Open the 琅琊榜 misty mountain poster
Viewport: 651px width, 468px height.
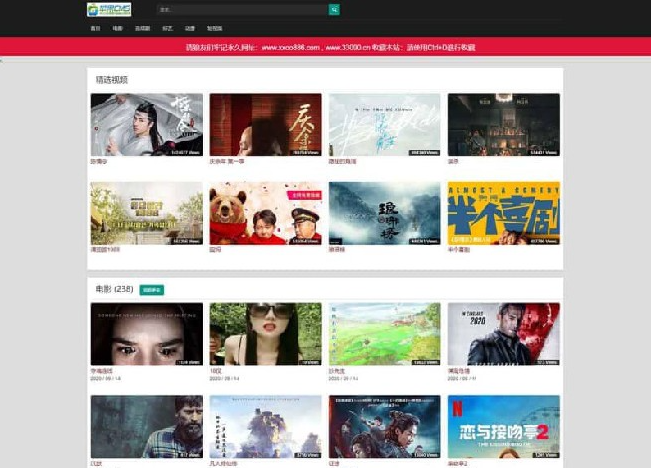click(x=384, y=213)
